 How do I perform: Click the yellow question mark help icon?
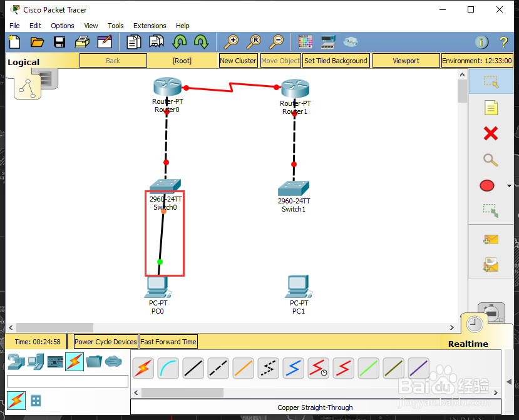tap(503, 42)
